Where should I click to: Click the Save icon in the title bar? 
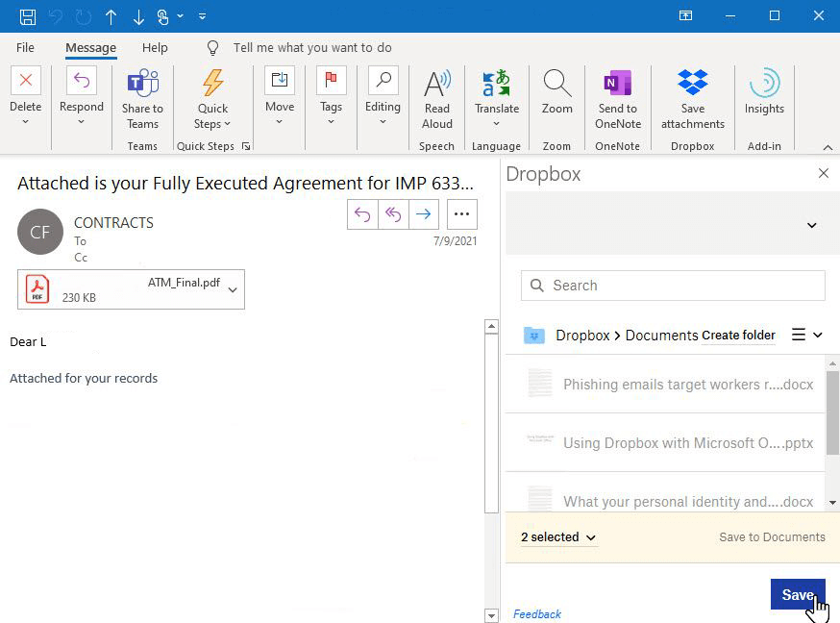point(28,16)
